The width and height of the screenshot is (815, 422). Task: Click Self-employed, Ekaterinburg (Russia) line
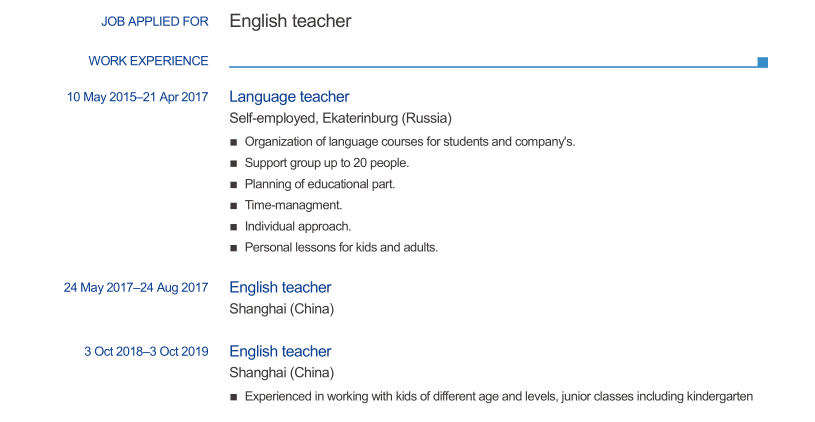click(x=340, y=118)
